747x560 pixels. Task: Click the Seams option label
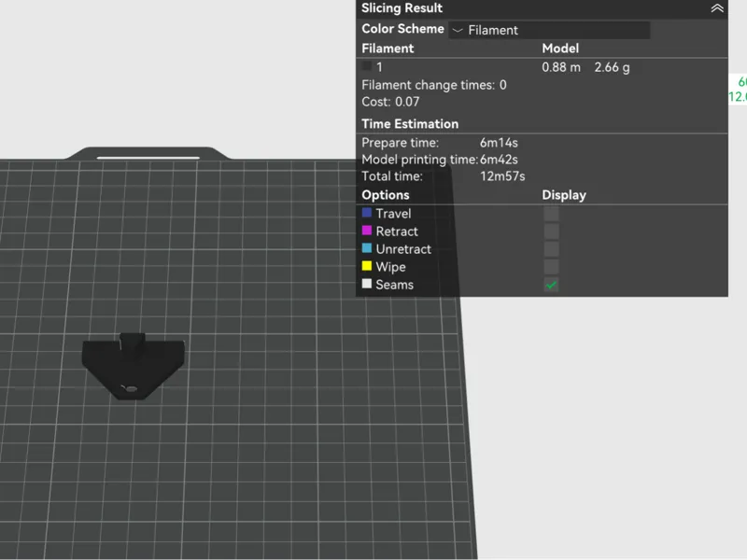pyautogui.click(x=394, y=285)
